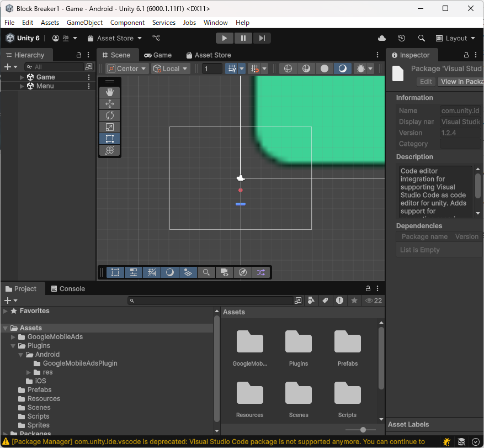Toggle grid visibility in Scene toolbar

tap(232, 68)
